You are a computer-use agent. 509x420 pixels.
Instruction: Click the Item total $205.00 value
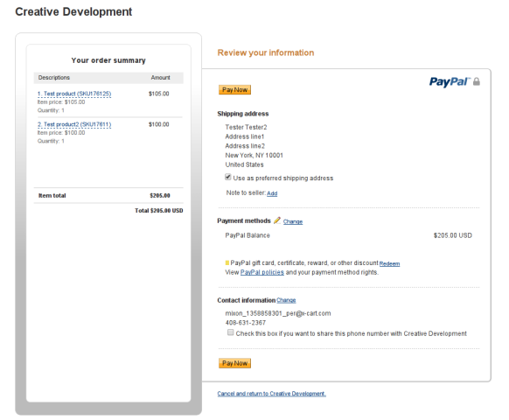160,195
